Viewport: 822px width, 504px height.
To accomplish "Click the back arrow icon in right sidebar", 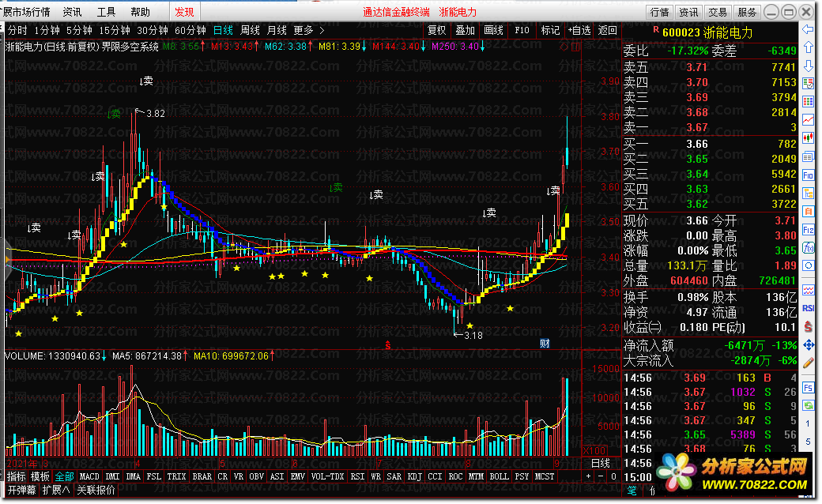I will 808,30.
